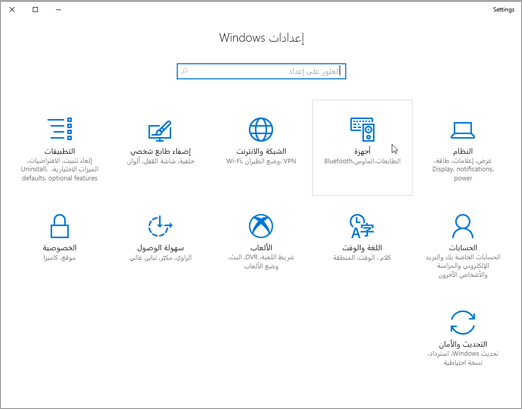Open the Accounts person icon
The image size is (522, 409).
(x=463, y=226)
